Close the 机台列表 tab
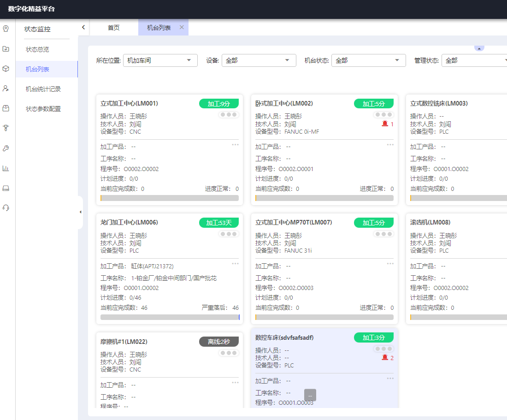The image size is (507, 420). (x=182, y=28)
